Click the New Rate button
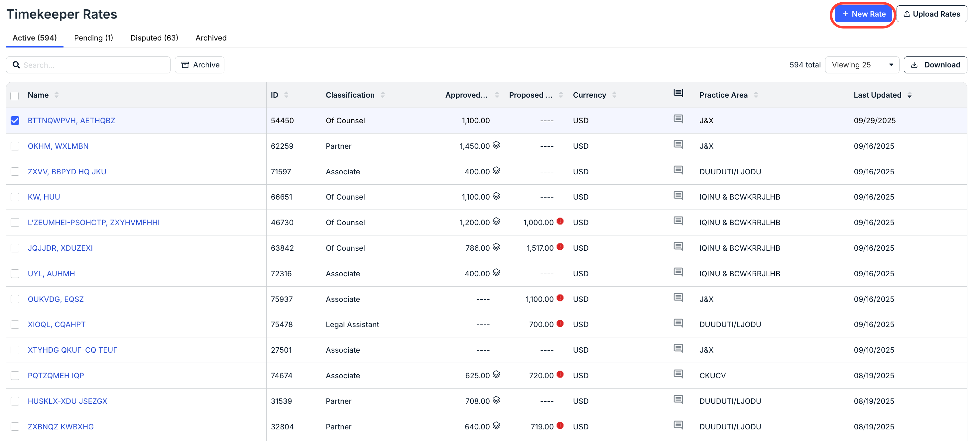980x441 pixels. tap(863, 14)
